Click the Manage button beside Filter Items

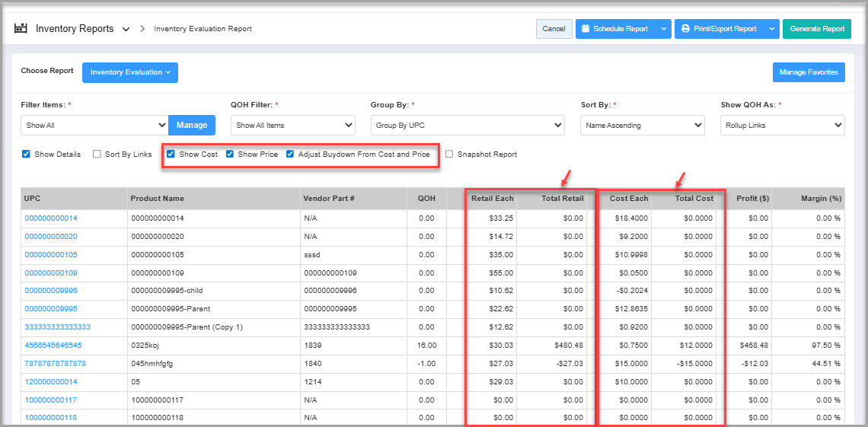192,125
